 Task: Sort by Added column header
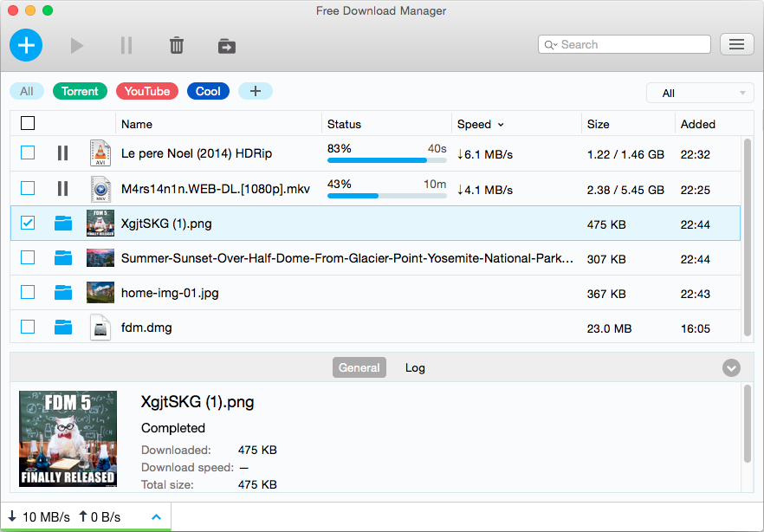point(698,124)
